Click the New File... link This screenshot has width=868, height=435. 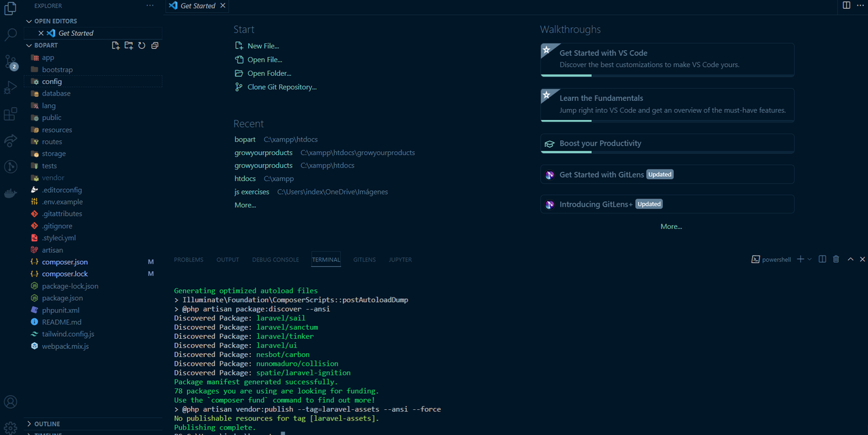[x=263, y=46]
